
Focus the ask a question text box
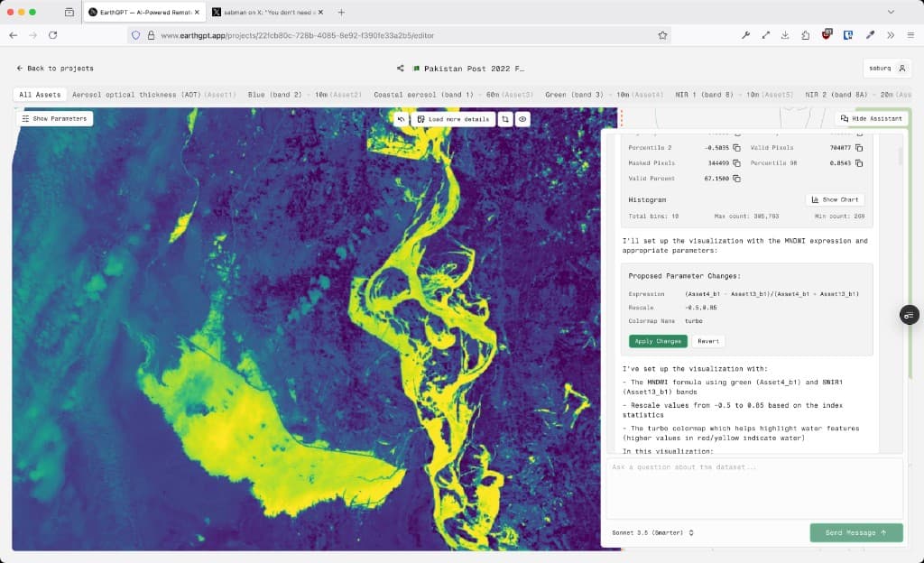tap(755, 487)
